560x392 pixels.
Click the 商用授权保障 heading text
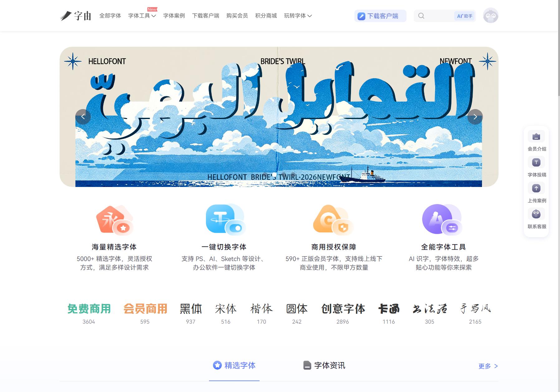pos(334,247)
